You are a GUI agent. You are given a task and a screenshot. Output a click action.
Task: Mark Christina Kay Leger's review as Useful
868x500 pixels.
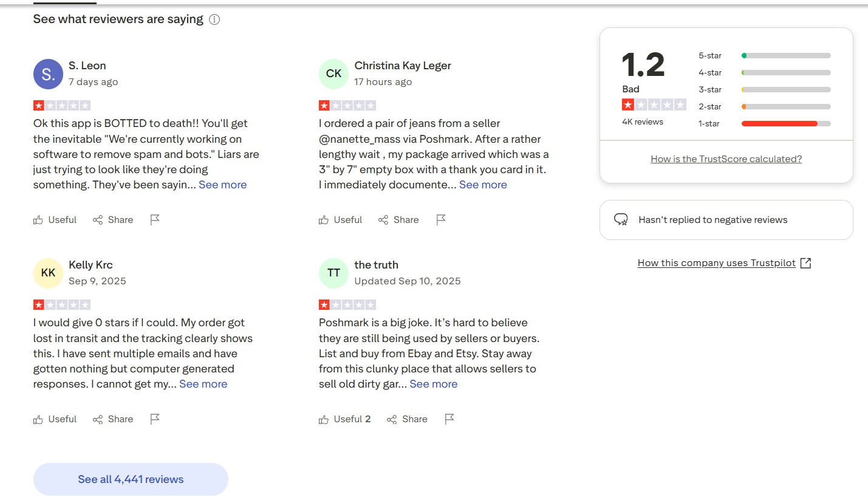[x=341, y=220]
